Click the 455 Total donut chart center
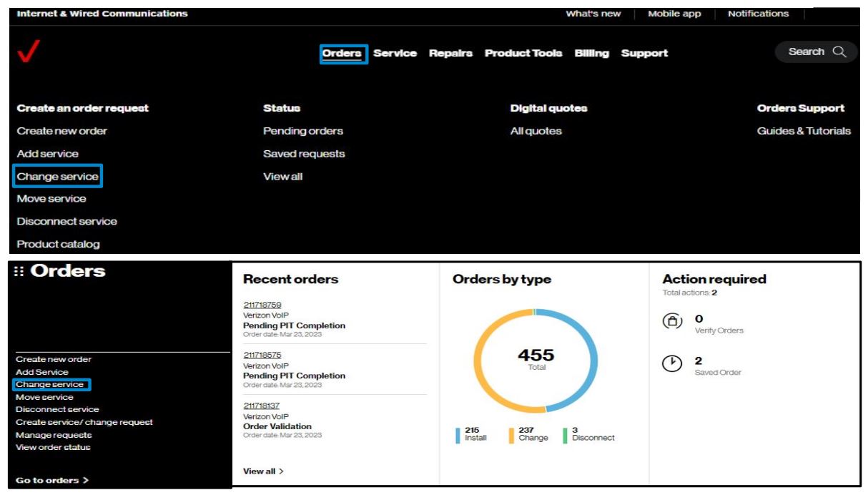 coord(536,358)
